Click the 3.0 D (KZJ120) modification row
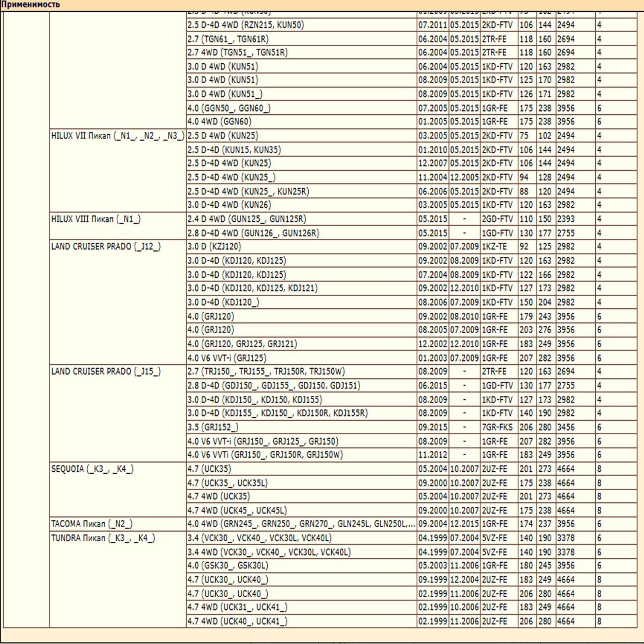 214,247
